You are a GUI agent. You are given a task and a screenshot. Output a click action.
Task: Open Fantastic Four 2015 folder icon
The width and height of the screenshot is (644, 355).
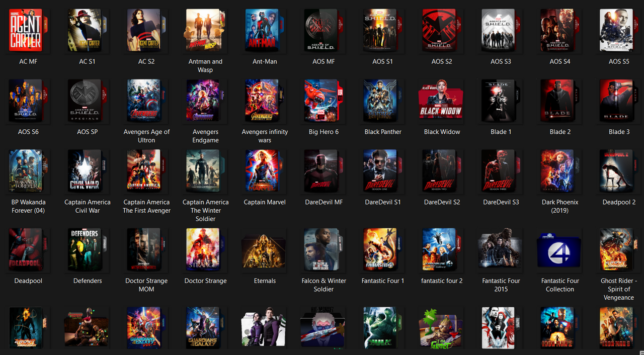[501, 250]
